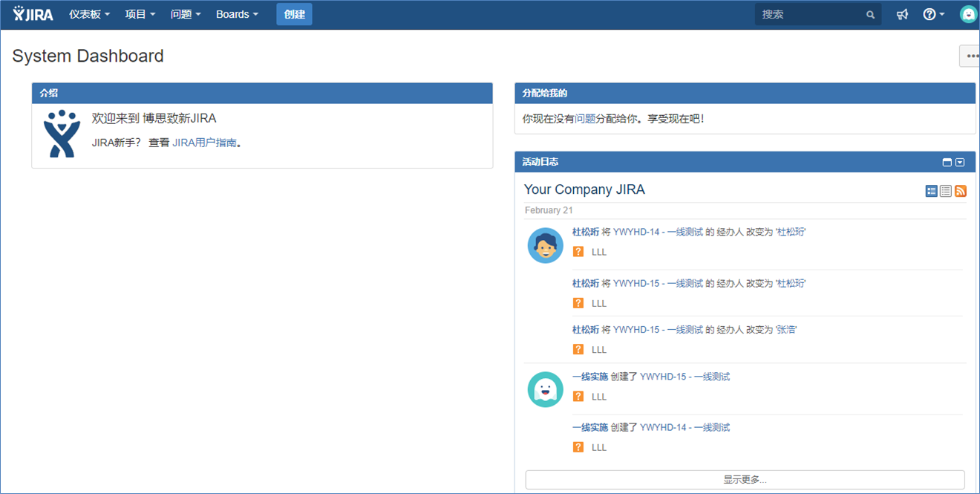Open the 问题 dropdown menu
The height and width of the screenshot is (494, 980).
pyautogui.click(x=186, y=14)
